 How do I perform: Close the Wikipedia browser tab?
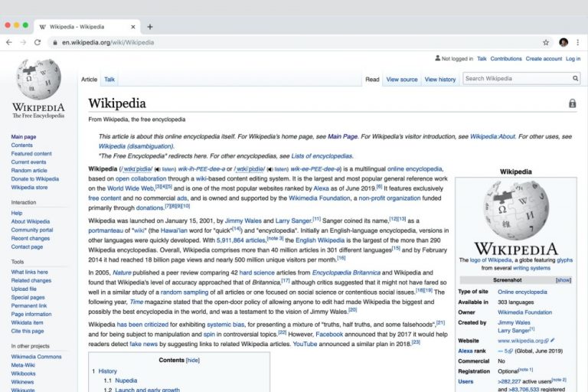pyautogui.click(x=132, y=27)
